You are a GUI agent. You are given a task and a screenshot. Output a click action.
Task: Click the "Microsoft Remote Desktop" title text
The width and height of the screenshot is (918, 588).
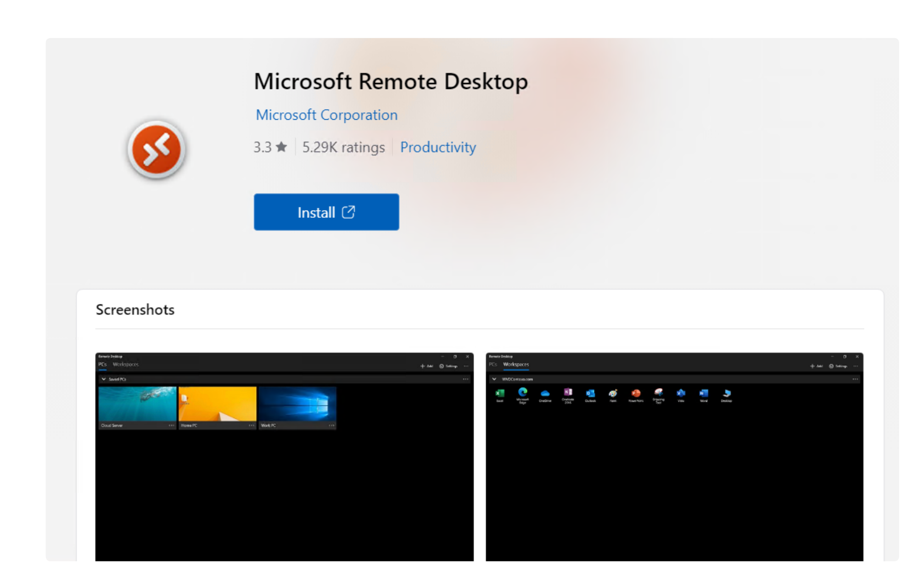point(391,82)
